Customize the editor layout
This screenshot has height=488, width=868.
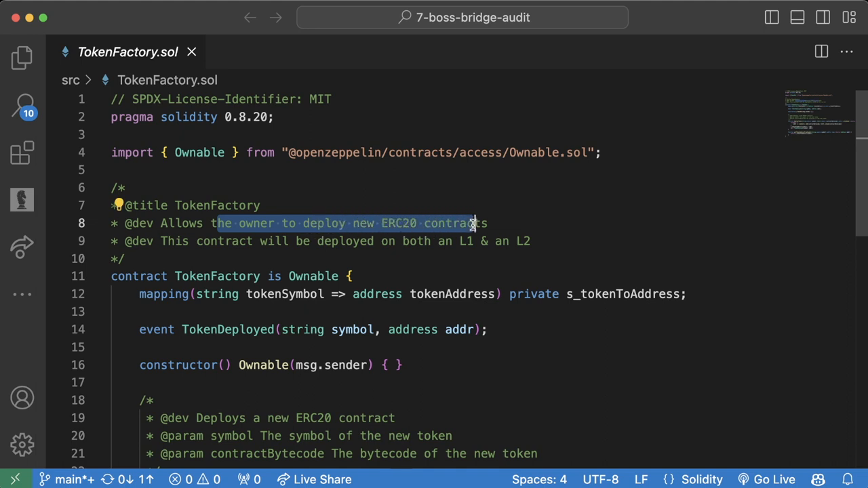click(x=849, y=18)
